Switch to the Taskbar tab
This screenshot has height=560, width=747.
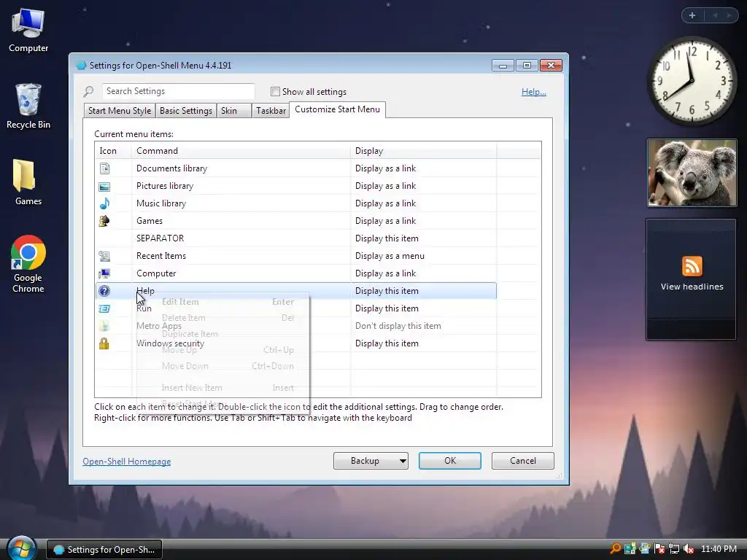[271, 111]
